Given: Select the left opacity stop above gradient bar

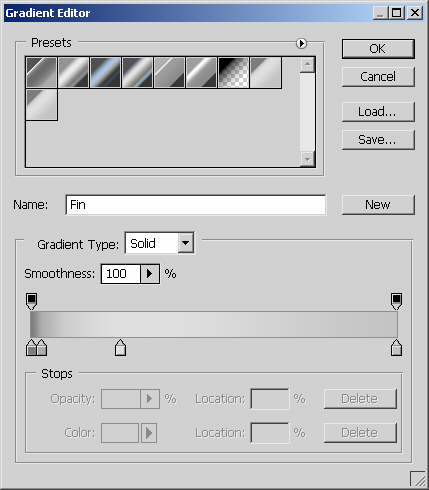Looking at the screenshot, I should pos(31,301).
